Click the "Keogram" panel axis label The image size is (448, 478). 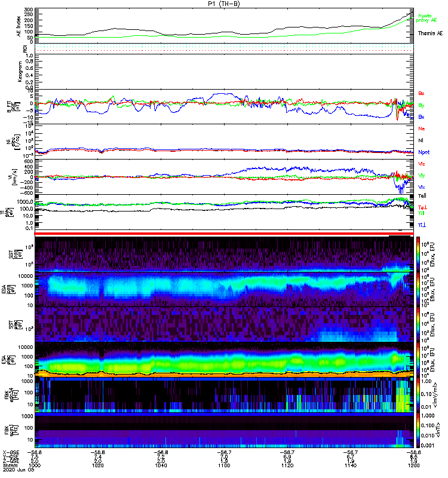(20, 72)
